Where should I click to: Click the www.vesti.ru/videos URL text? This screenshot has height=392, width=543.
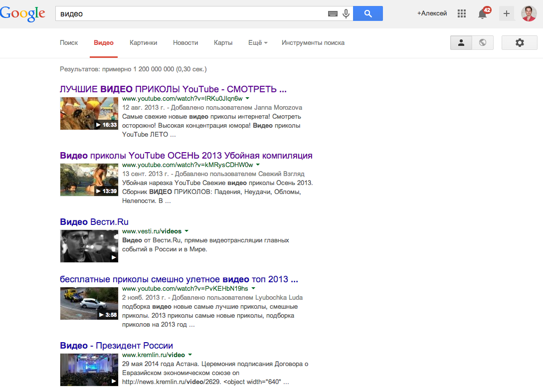tap(152, 231)
